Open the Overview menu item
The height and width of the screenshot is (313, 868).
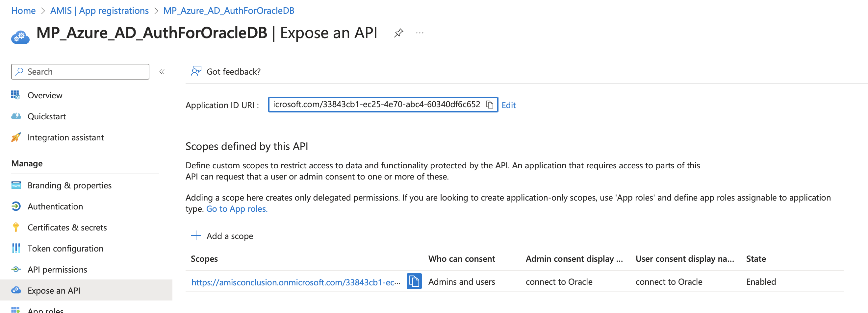(x=45, y=95)
